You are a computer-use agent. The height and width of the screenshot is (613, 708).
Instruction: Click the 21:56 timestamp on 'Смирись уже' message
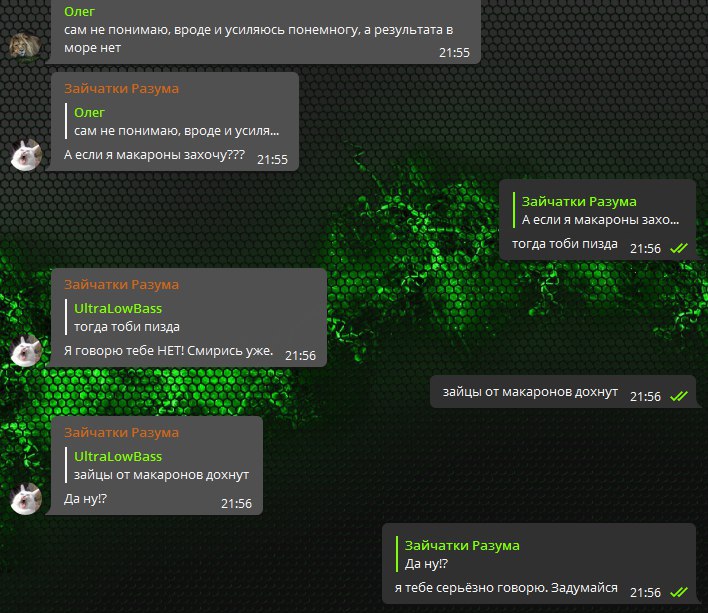[300, 356]
